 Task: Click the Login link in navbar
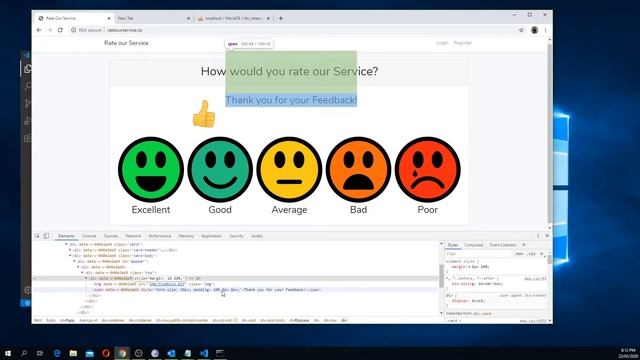tap(442, 43)
